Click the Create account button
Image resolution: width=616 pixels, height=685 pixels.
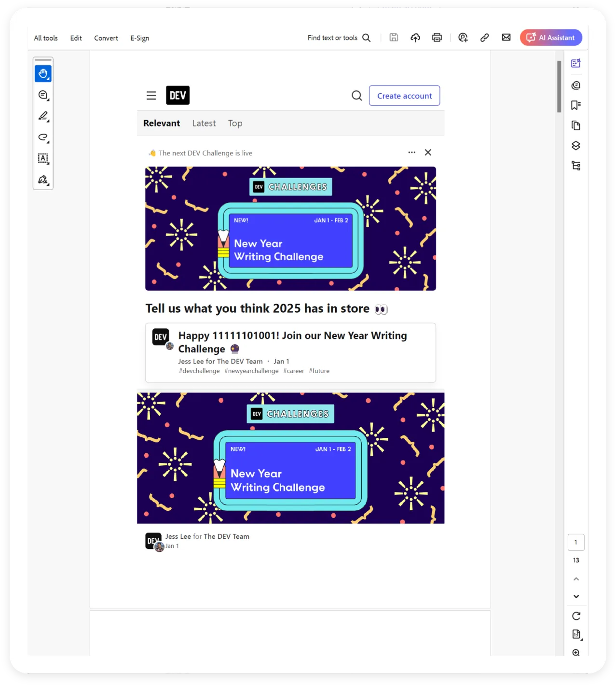click(405, 96)
